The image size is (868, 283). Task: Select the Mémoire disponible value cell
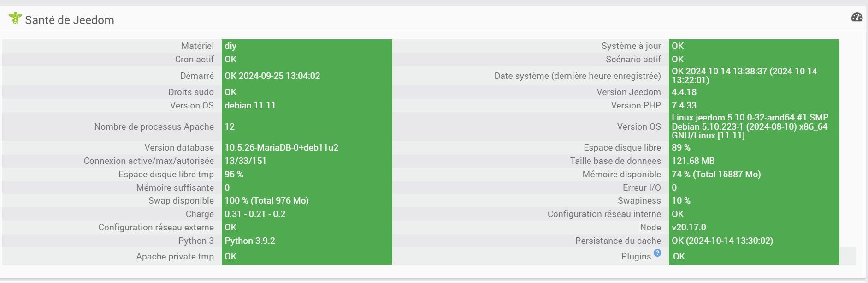[716, 174]
